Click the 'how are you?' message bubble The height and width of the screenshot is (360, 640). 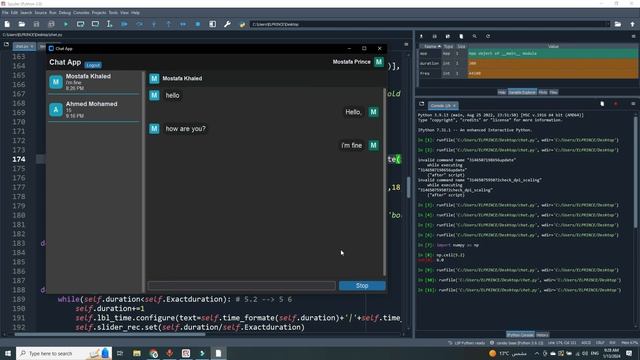click(185, 129)
